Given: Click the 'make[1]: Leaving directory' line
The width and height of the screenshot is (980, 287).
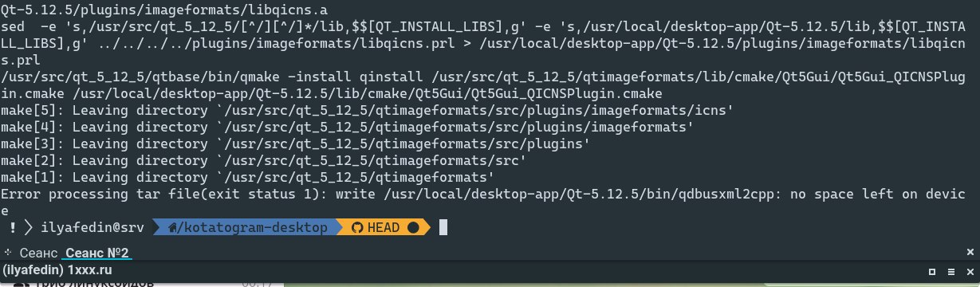Looking at the screenshot, I should tap(248, 177).
